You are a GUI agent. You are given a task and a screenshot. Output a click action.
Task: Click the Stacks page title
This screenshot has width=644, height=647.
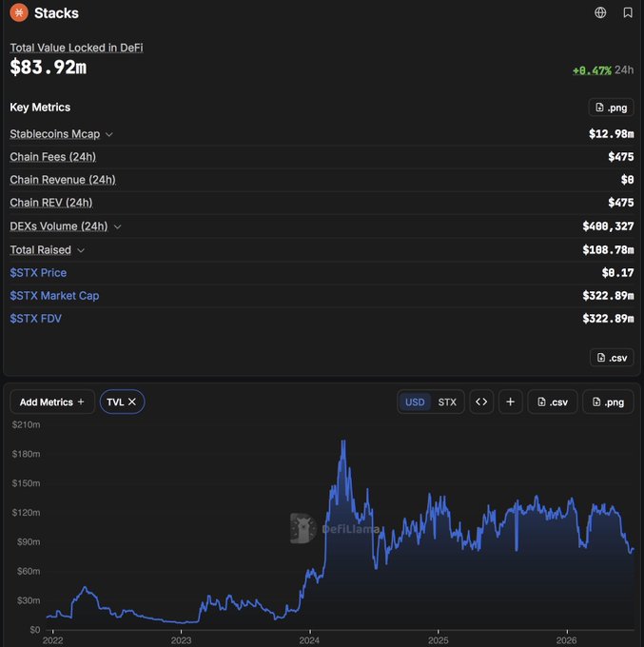pyautogui.click(x=56, y=12)
